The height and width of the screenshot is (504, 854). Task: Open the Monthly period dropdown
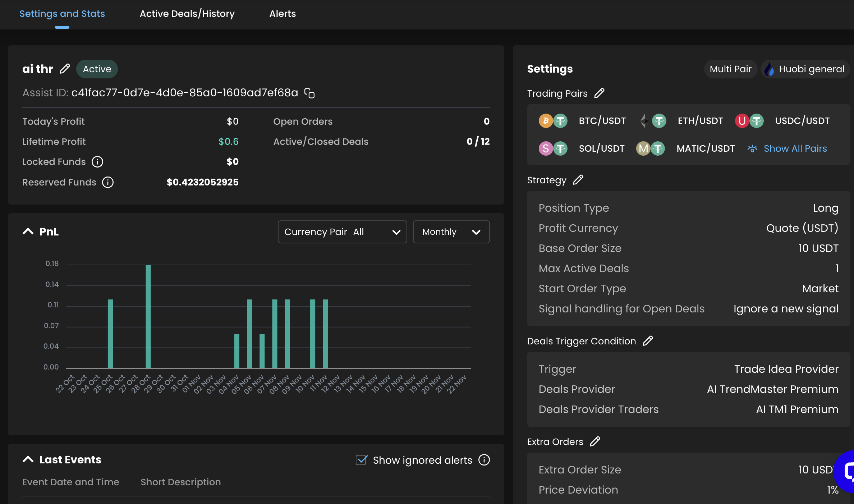[x=451, y=232]
